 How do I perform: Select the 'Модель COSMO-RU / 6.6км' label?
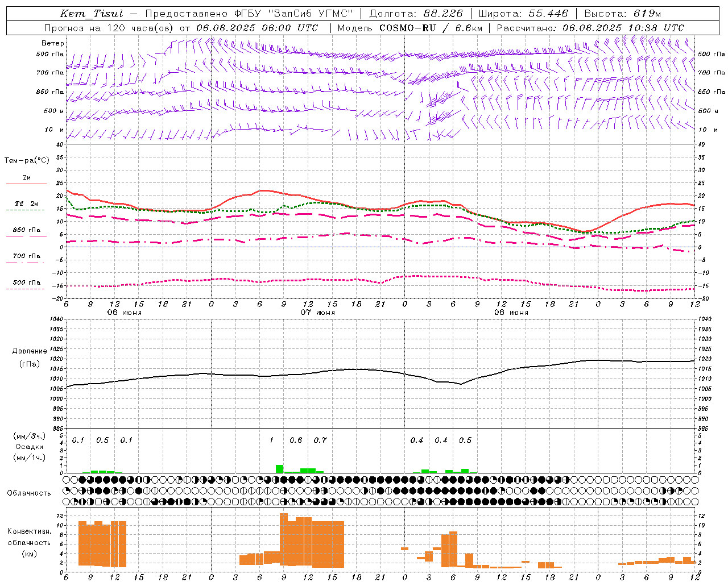[409, 27]
